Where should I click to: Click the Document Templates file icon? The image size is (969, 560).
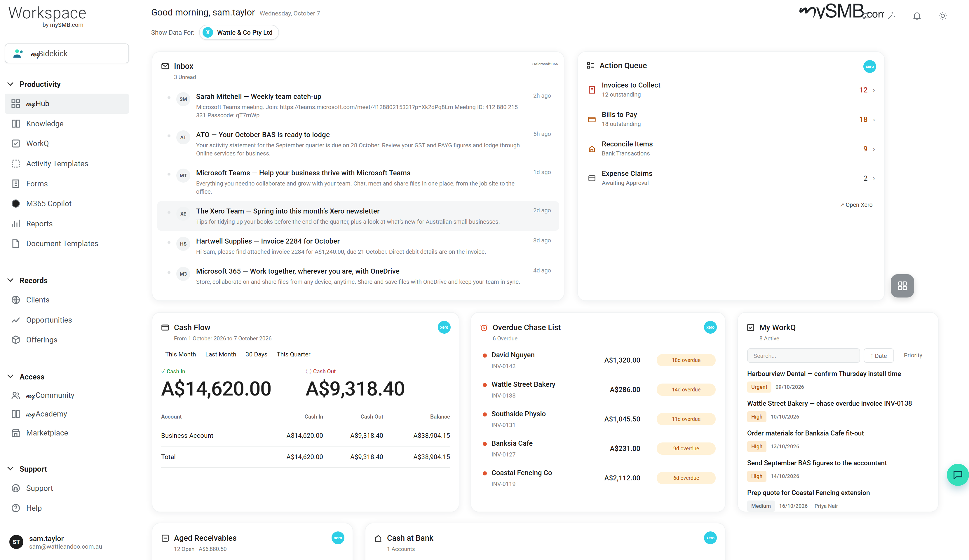16,244
